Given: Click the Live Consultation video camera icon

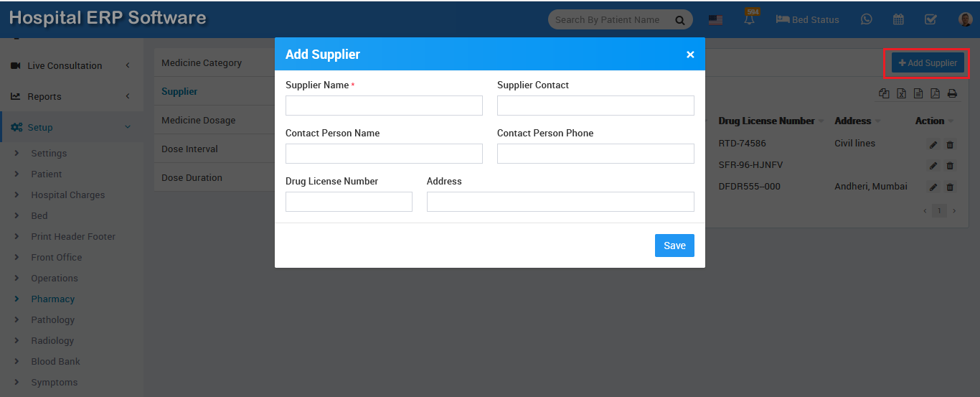Looking at the screenshot, I should 15,65.
